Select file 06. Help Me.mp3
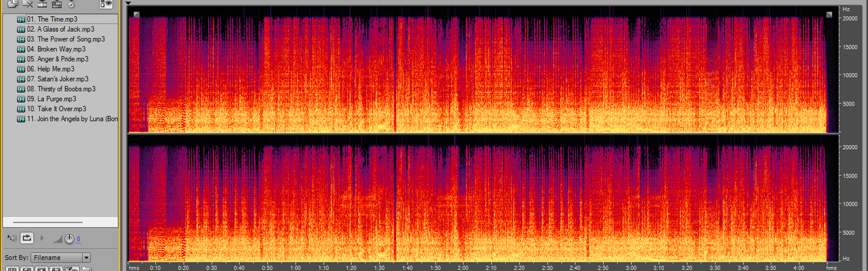Image resolution: width=868 pixels, height=271 pixels. click(51, 69)
